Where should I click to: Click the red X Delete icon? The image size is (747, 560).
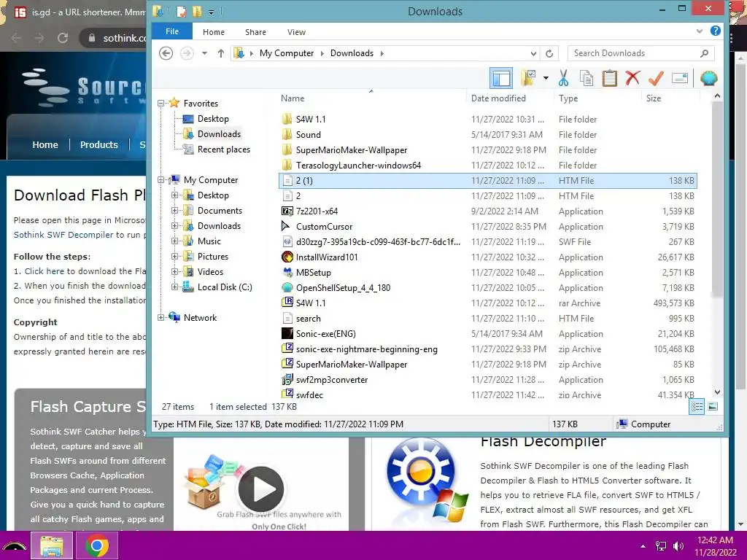(632, 78)
